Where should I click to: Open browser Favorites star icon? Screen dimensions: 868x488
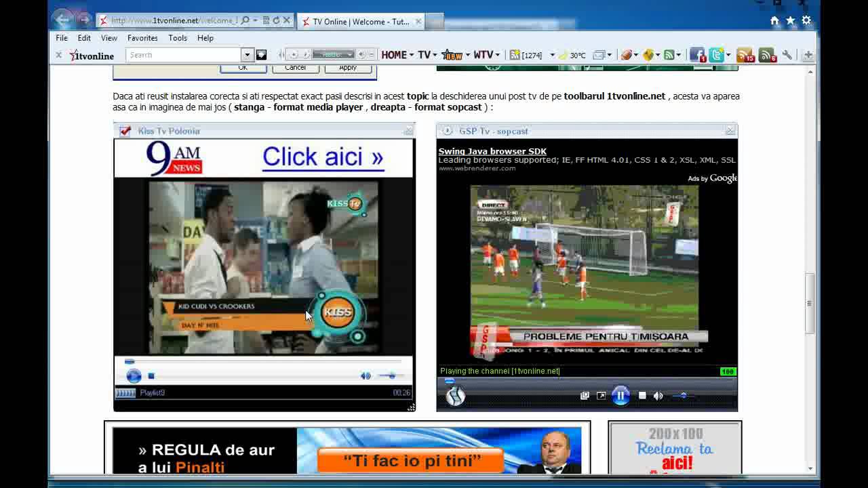pos(791,21)
